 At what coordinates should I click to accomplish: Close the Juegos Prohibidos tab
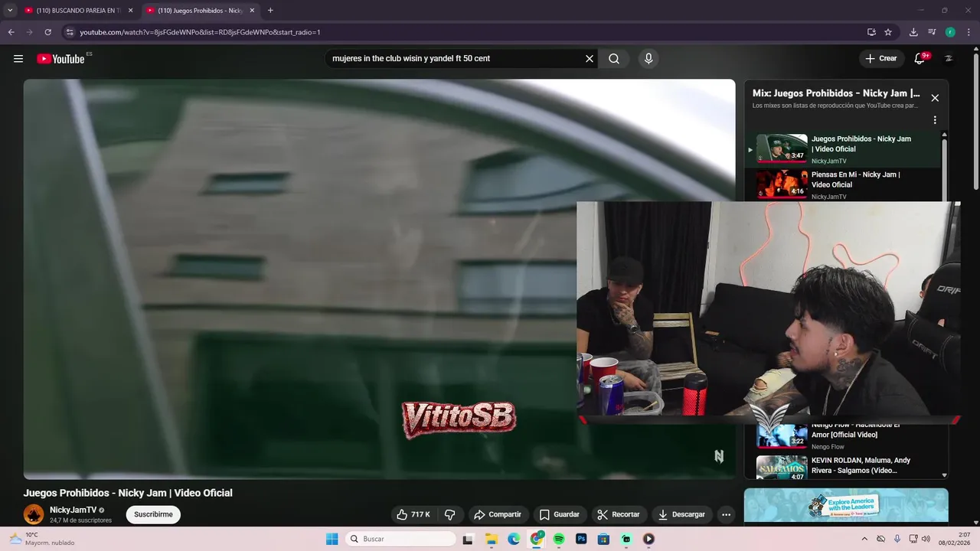(252, 11)
